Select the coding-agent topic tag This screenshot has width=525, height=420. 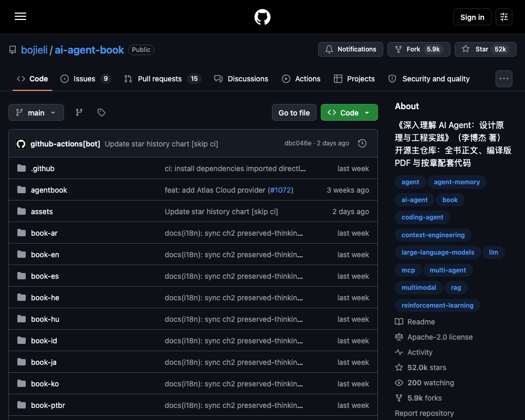[422, 217]
